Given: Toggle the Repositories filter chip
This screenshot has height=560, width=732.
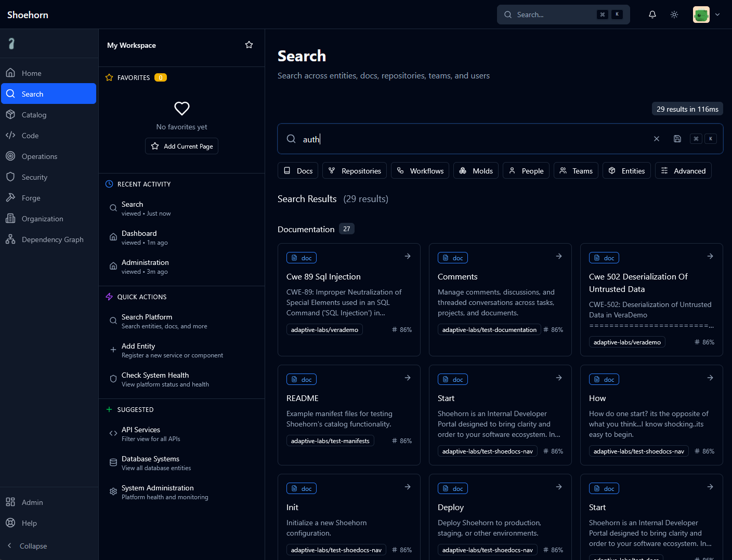Looking at the screenshot, I should (355, 171).
